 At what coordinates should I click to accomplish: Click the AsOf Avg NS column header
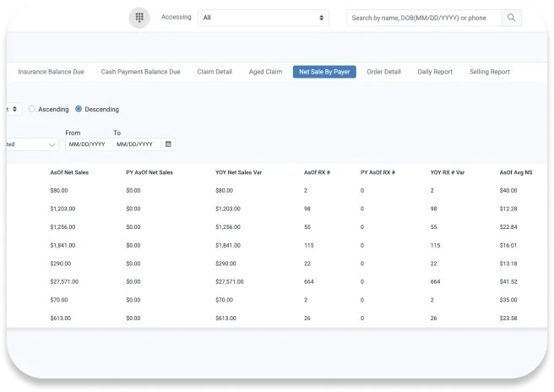click(x=516, y=172)
